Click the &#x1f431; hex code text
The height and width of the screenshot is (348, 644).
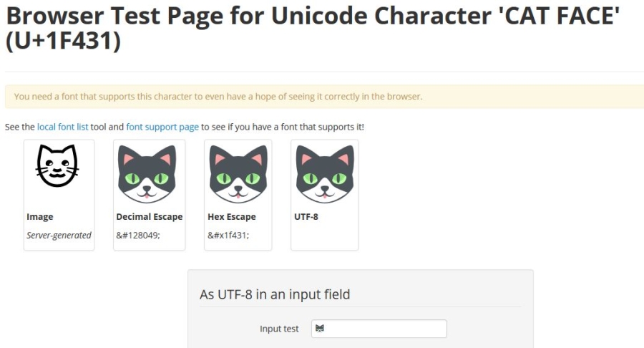pyautogui.click(x=228, y=235)
